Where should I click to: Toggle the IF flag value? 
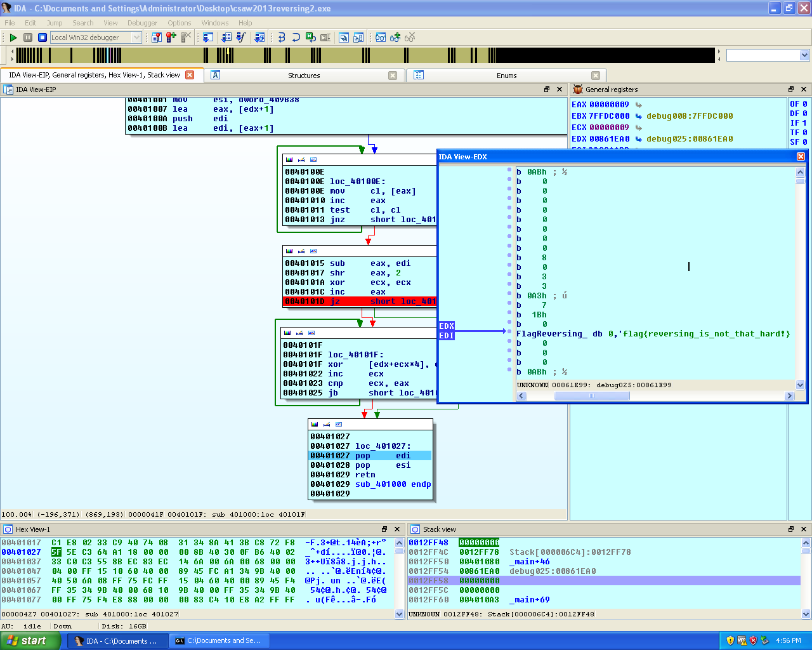click(805, 123)
